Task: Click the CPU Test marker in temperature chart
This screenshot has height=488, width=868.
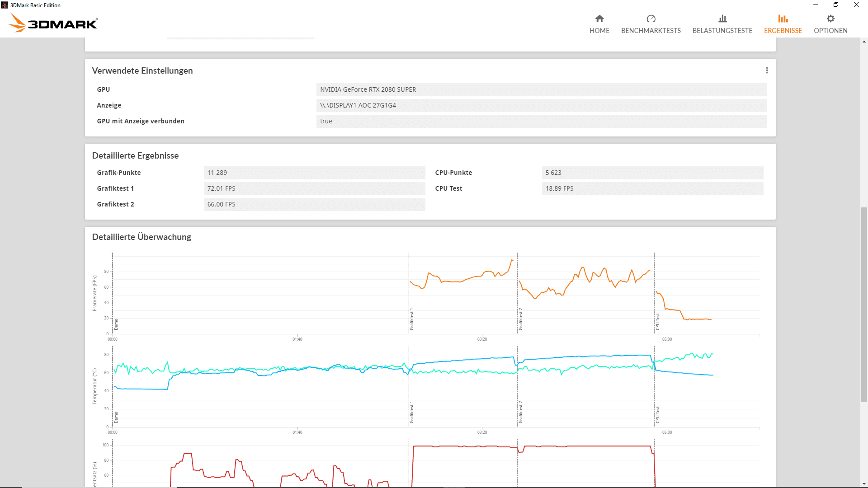Action: coord(657,415)
